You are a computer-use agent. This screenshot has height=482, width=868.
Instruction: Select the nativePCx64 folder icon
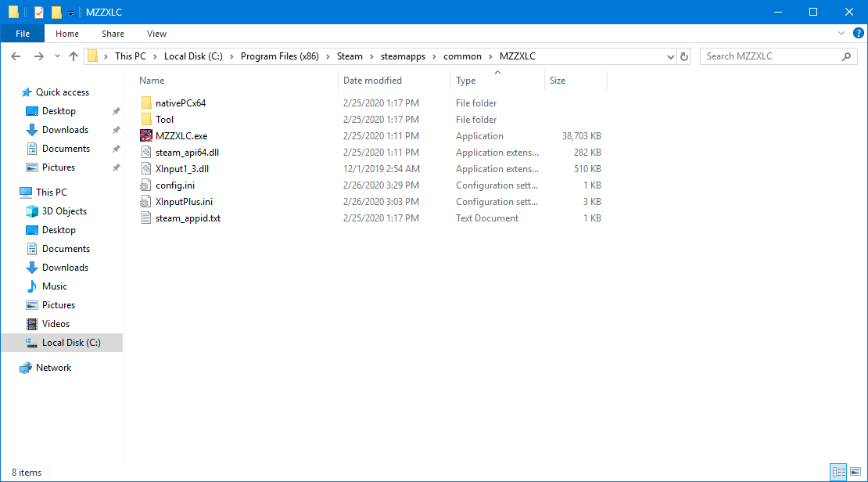(146, 103)
